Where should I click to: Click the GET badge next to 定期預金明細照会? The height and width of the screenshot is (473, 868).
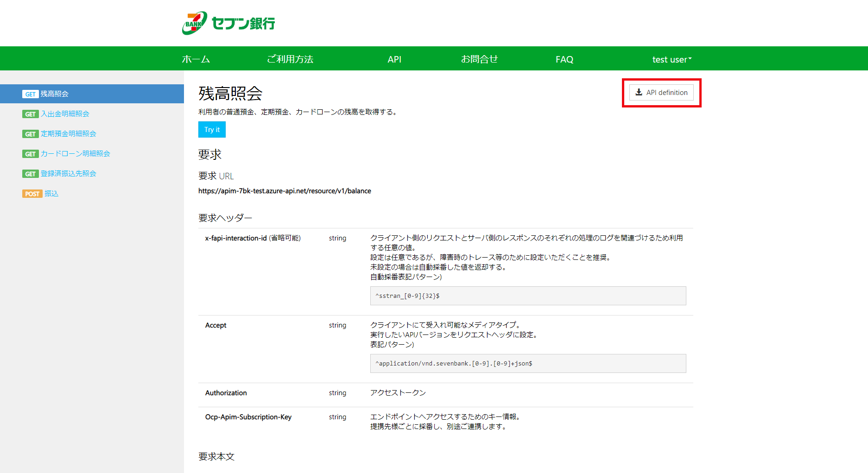click(x=30, y=134)
